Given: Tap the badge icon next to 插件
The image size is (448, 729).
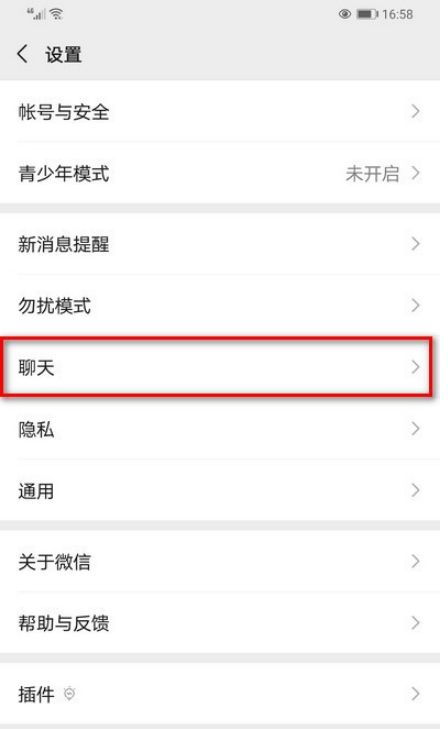Looking at the screenshot, I should pos(69,694).
